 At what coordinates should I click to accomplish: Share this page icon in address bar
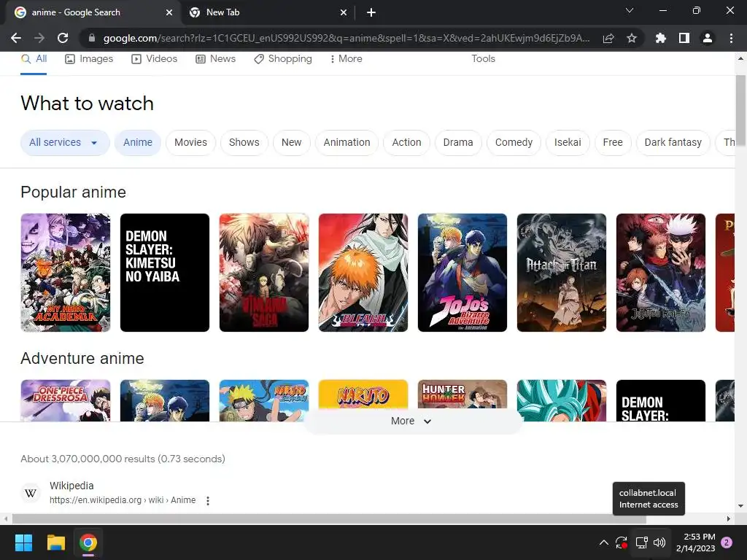[608, 39]
